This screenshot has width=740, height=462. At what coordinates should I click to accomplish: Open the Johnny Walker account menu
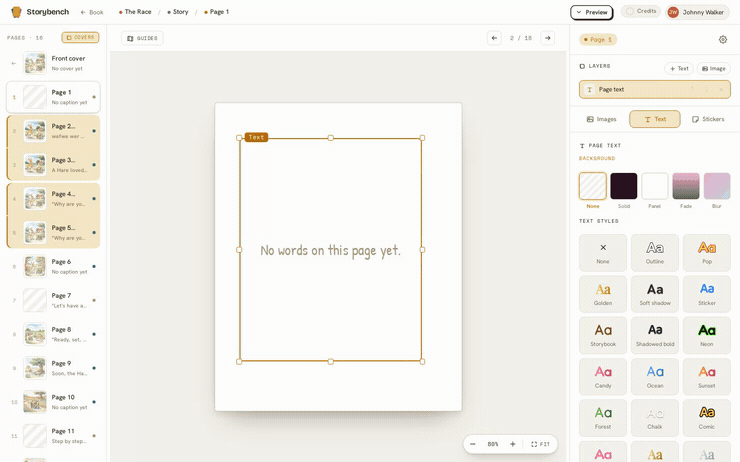coord(696,12)
